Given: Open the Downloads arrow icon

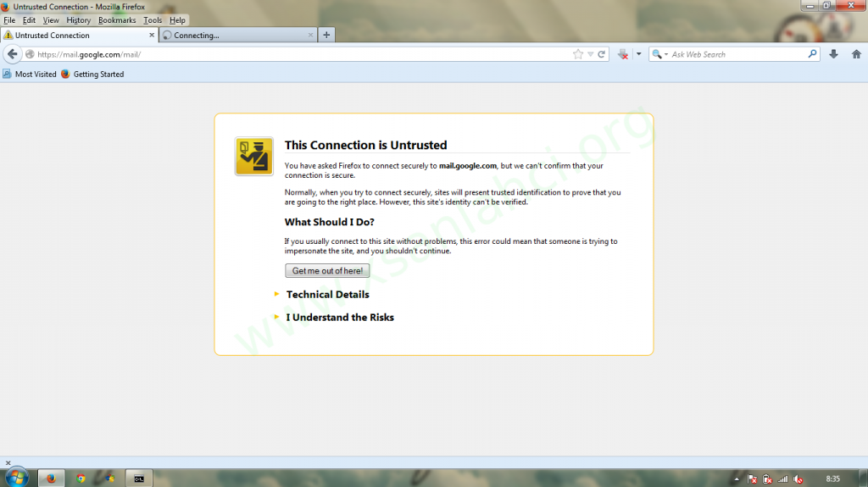Looking at the screenshot, I should click(x=833, y=54).
